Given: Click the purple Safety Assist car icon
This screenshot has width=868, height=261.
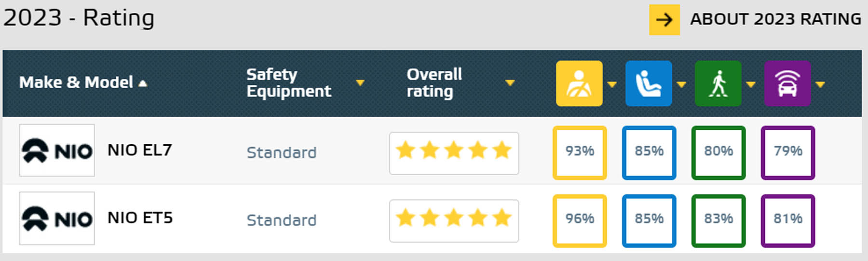Looking at the screenshot, I should [787, 83].
